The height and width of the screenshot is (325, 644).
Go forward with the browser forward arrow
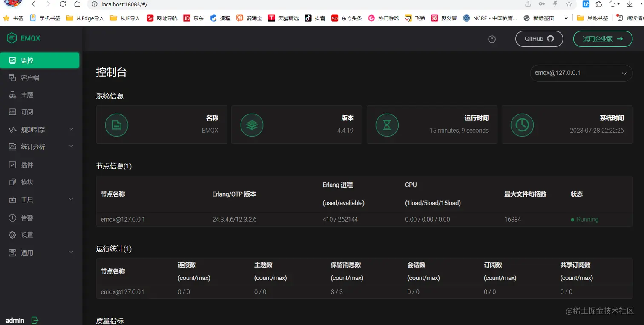48,4
